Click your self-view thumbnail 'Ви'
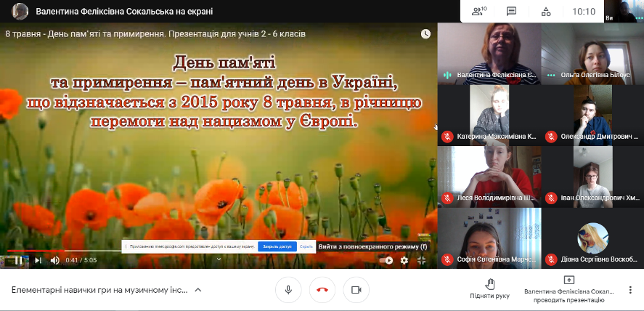The width and height of the screenshot is (644, 311). click(x=624, y=11)
